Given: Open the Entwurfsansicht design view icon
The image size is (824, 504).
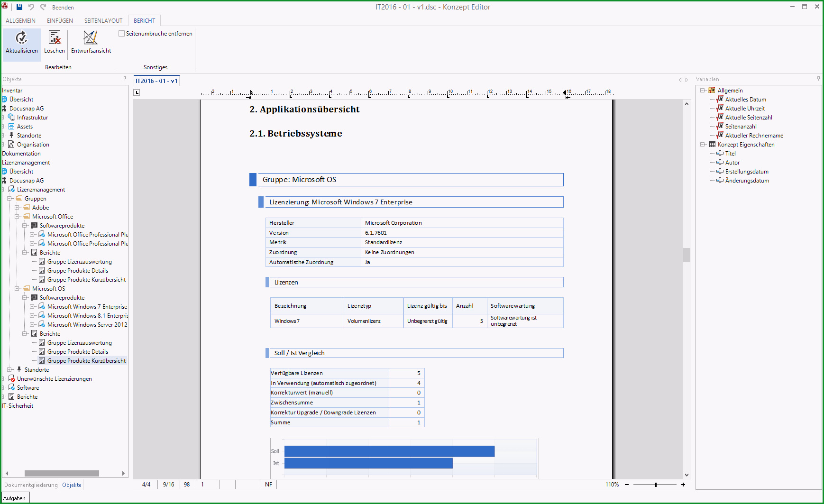Looking at the screenshot, I should 91,37.
